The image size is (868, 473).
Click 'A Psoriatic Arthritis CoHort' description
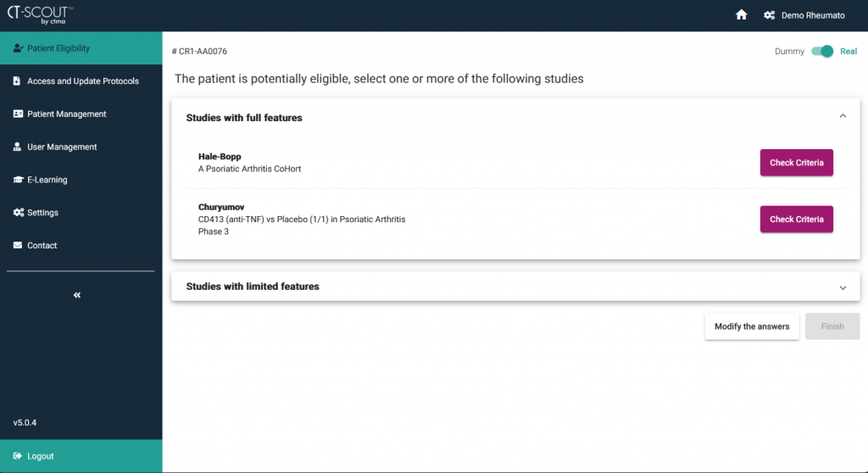[x=250, y=169]
